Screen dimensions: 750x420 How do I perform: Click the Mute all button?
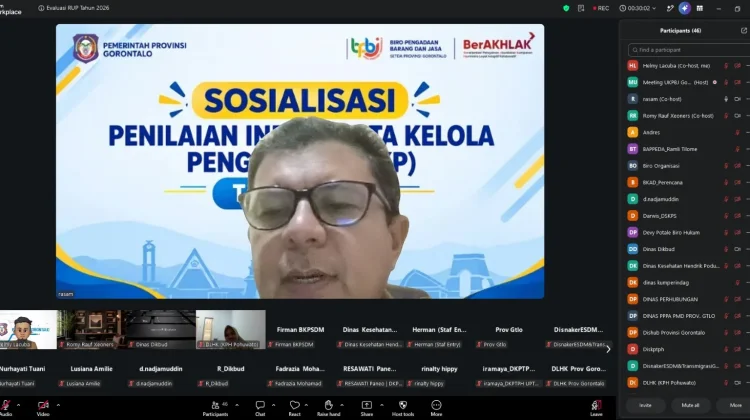point(690,405)
